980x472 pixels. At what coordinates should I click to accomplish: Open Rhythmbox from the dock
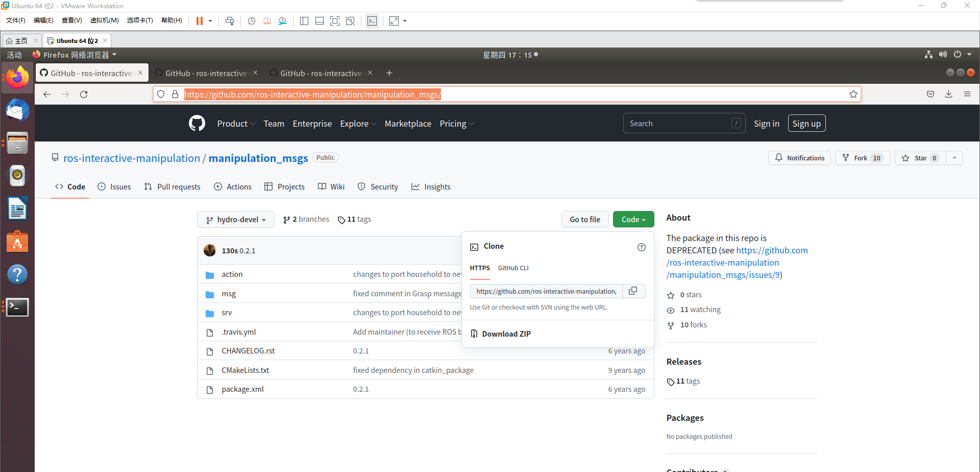[x=17, y=176]
